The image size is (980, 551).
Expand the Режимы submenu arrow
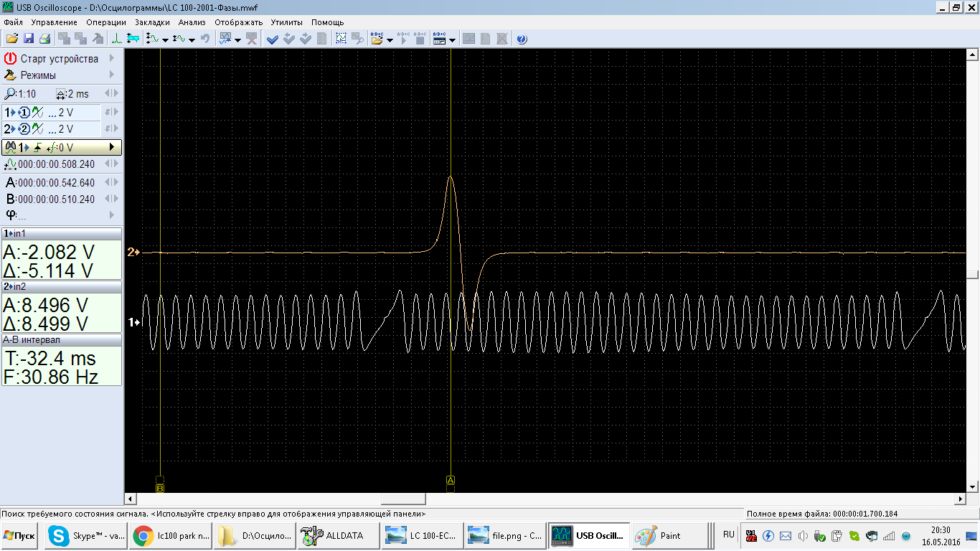112,75
